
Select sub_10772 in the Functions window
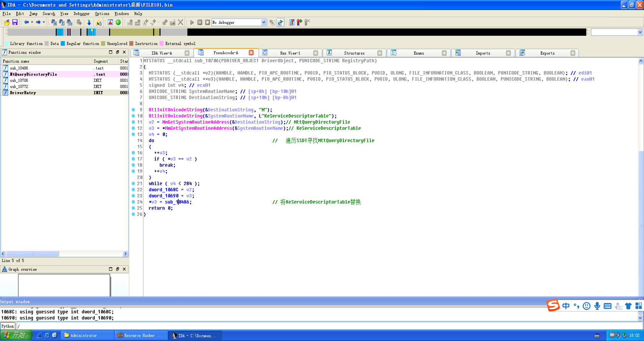(65, 86)
